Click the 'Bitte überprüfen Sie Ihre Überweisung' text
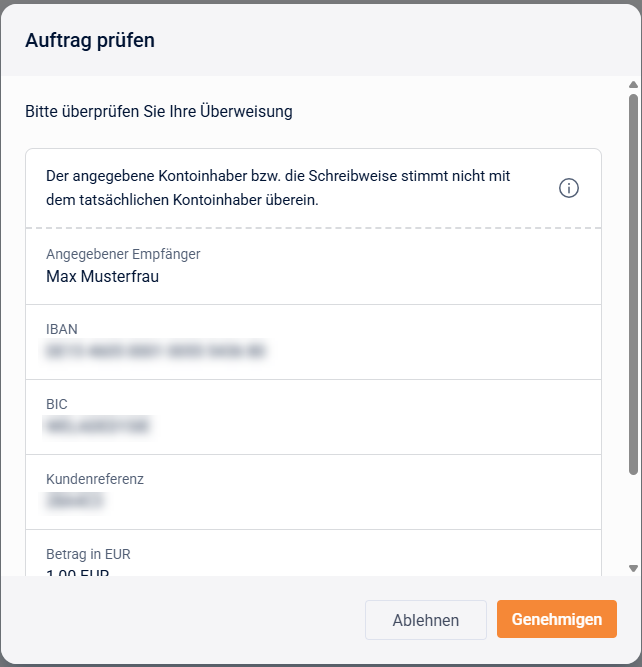642x667 pixels. pos(159,112)
